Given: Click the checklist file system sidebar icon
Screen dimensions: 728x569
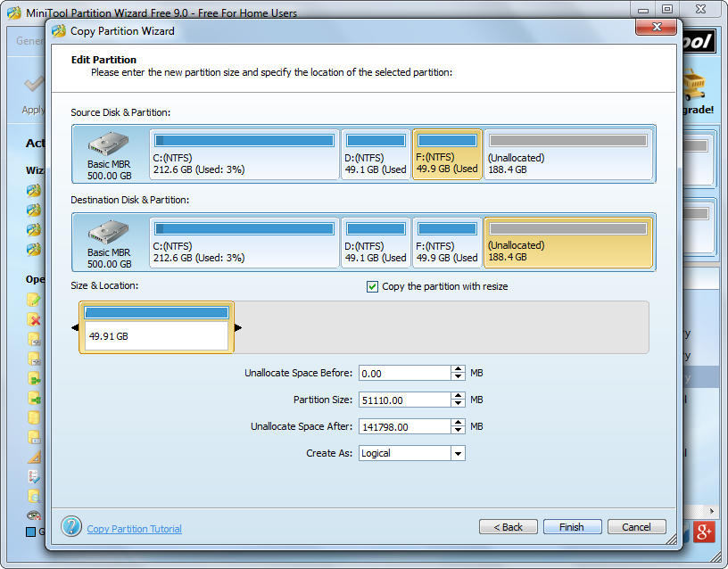Looking at the screenshot, I should pyautogui.click(x=34, y=476).
